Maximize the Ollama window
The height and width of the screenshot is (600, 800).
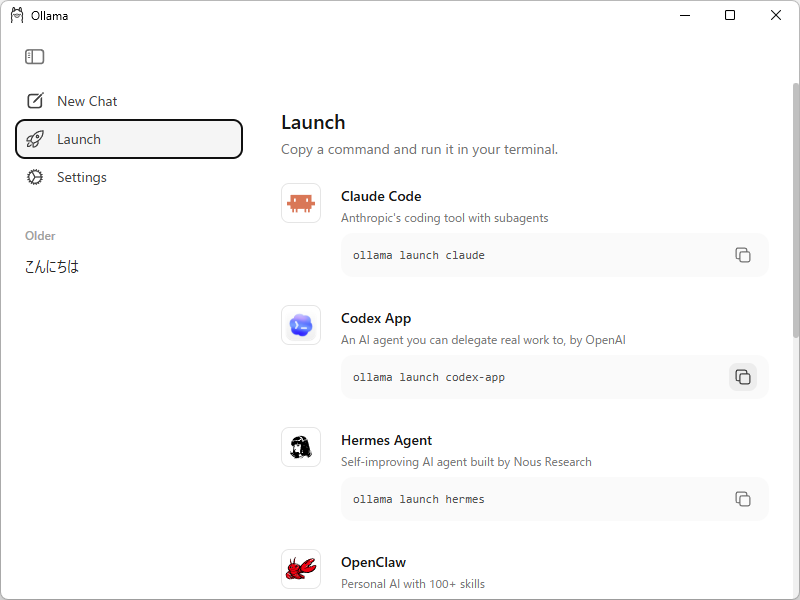click(x=730, y=15)
